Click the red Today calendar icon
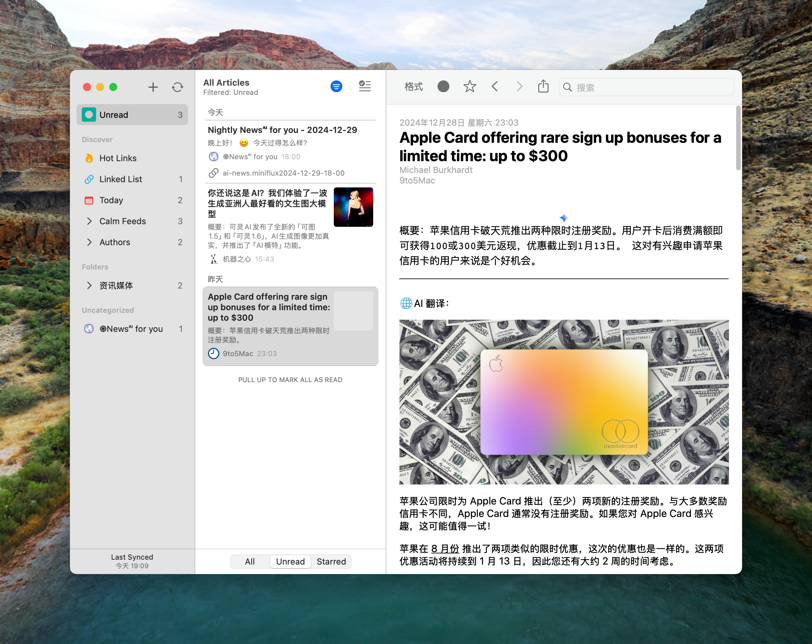812x644 pixels. [89, 200]
